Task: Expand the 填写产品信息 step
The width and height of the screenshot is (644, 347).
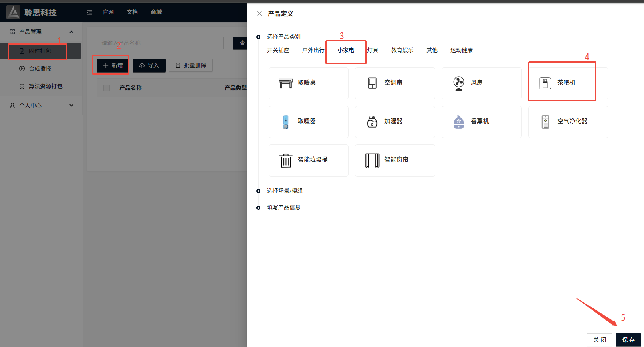Action: click(284, 207)
